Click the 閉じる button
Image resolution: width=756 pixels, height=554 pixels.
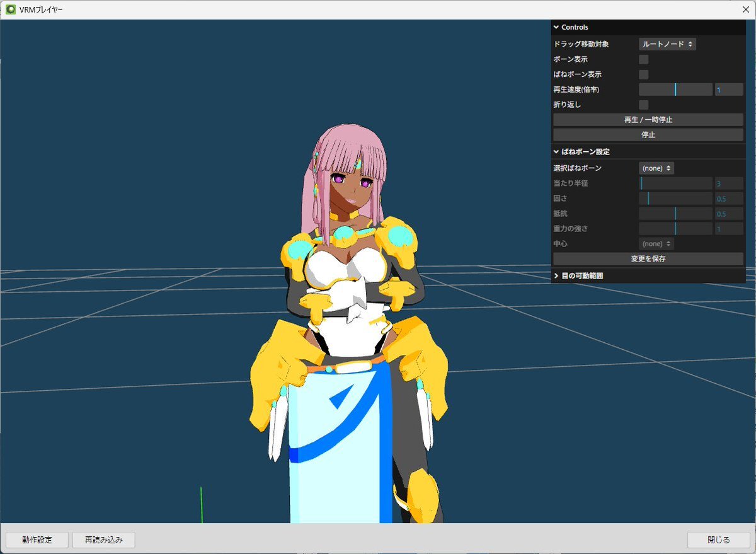[x=719, y=540]
